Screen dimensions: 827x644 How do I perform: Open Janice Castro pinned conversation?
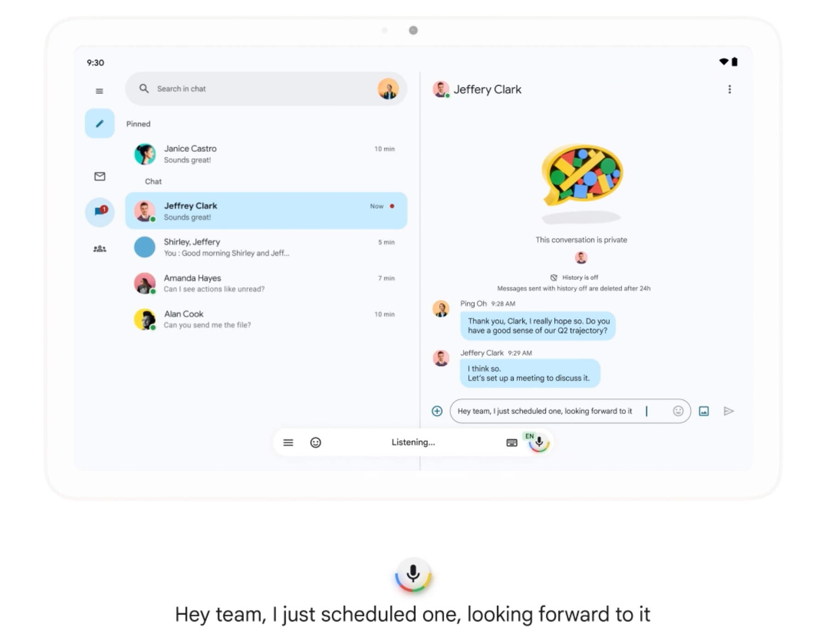point(266,154)
